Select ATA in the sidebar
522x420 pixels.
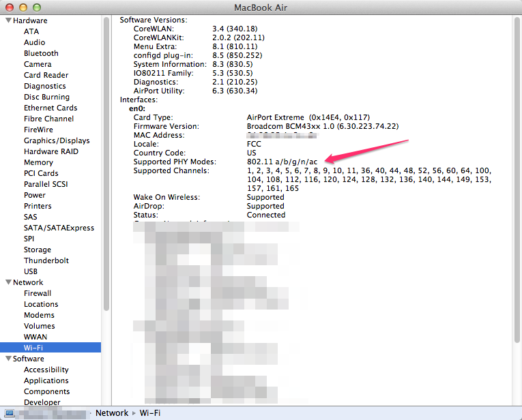point(31,31)
